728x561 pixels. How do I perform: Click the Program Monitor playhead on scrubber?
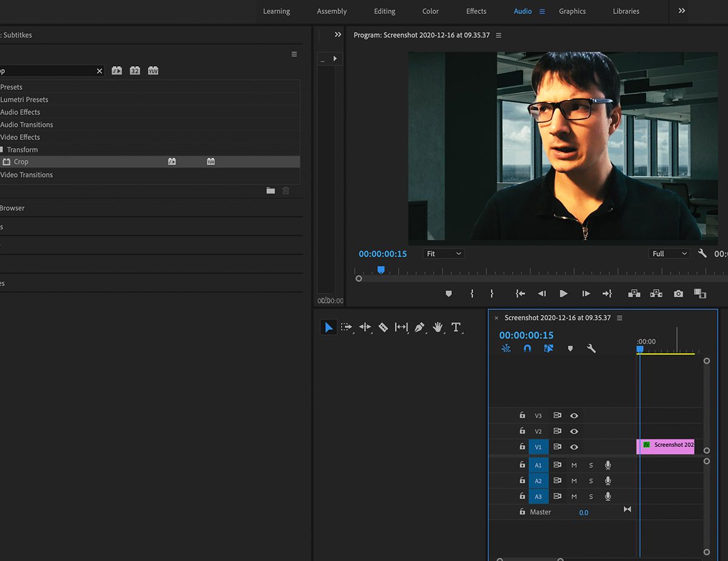[x=381, y=270]
